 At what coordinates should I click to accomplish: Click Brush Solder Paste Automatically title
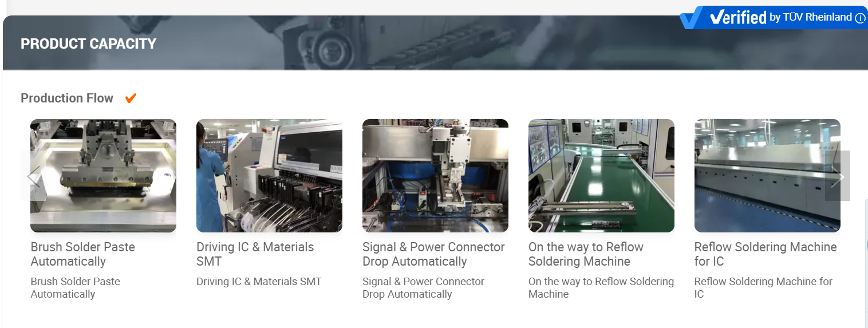(83, 254)
